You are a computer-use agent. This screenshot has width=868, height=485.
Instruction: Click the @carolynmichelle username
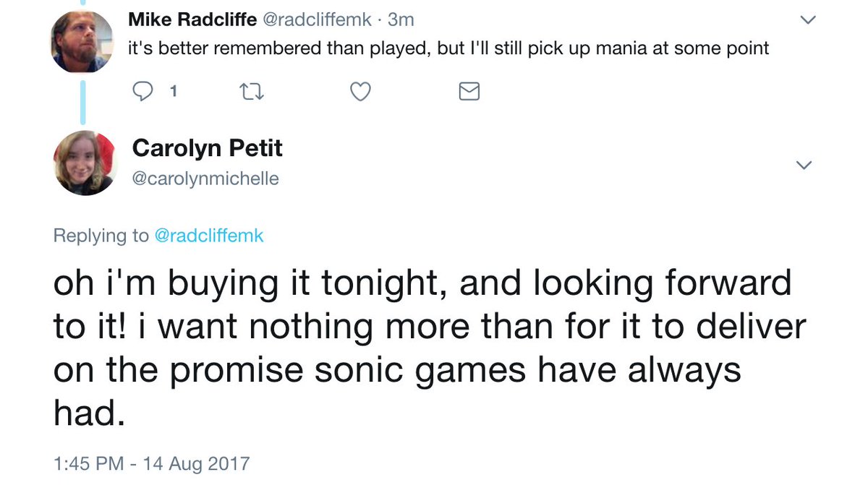pos(205,179)
